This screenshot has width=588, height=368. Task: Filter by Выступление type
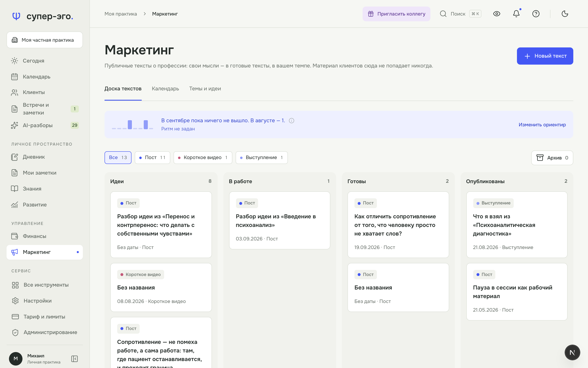(x=262, y=157)
